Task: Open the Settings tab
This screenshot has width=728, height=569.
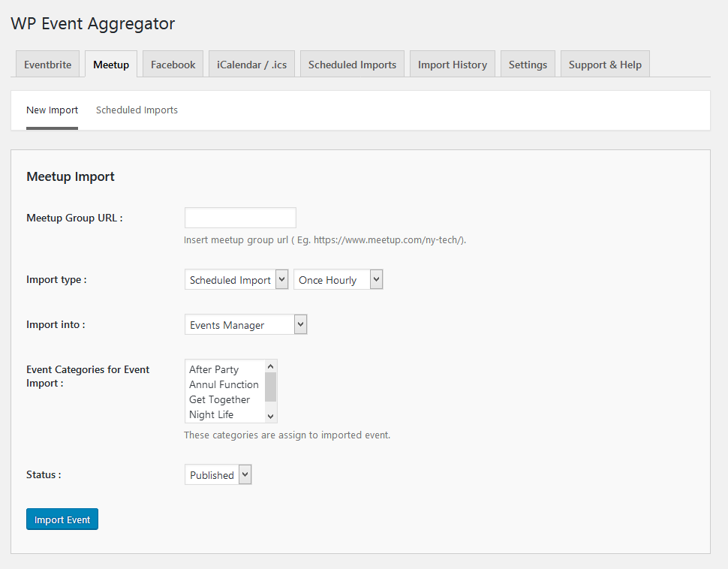Action: tap(528, 65)
